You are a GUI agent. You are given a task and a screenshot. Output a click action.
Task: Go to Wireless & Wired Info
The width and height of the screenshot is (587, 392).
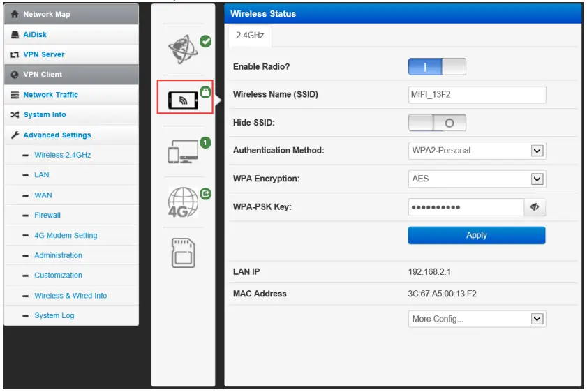point(71,296)
